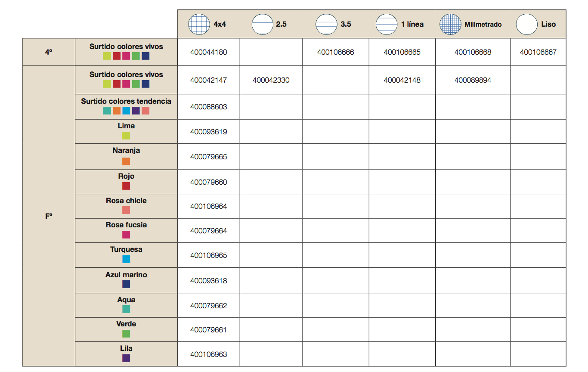
Task: Select the Aqua color swatch
Action: [x=126, y=309]
